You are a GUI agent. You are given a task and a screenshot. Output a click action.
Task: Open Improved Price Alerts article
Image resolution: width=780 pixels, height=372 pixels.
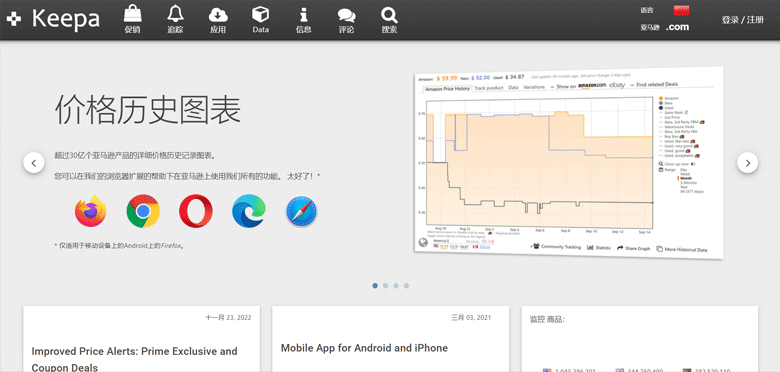(x=134, y=359)
